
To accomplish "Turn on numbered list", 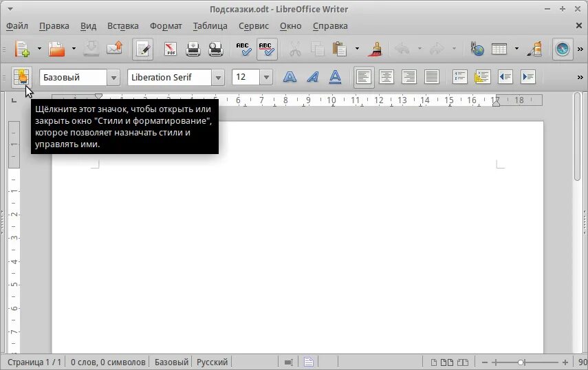I will coord(460,77).
